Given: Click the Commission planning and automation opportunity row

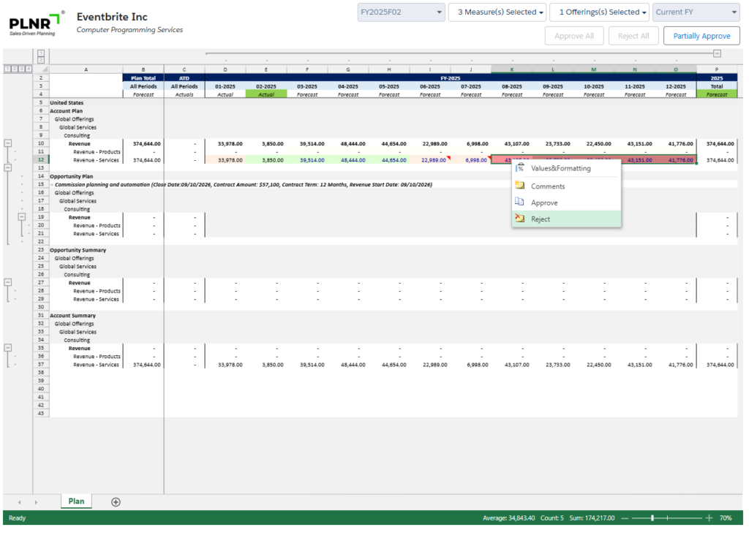Looking at the screenshot, I should point(243,184).
